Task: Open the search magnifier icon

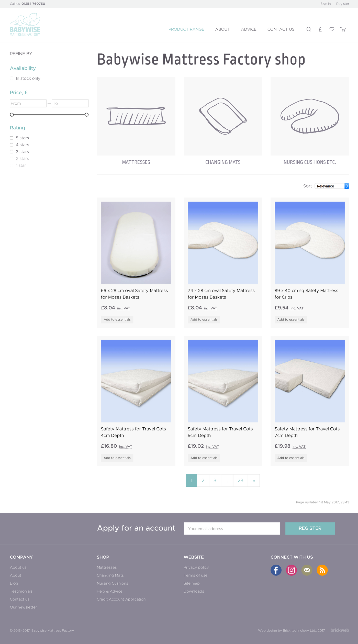Action: pyautogui.click(x=309, y=29)
